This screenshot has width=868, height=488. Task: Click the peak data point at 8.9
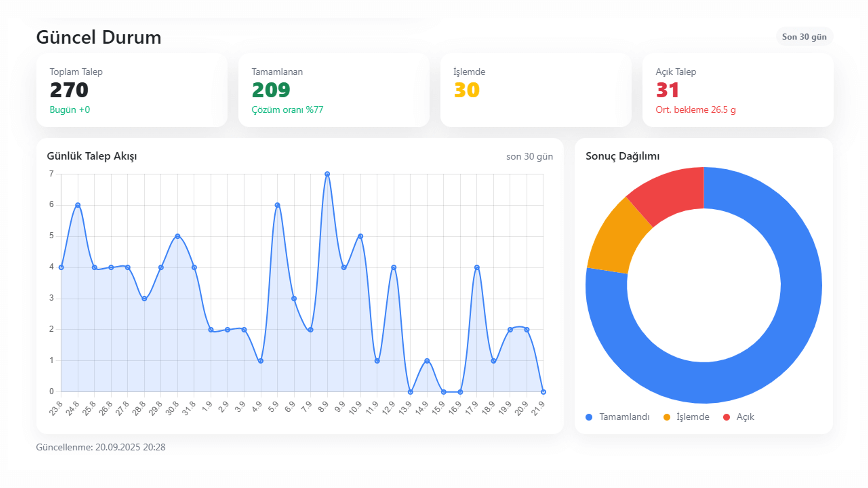[327, 174]
